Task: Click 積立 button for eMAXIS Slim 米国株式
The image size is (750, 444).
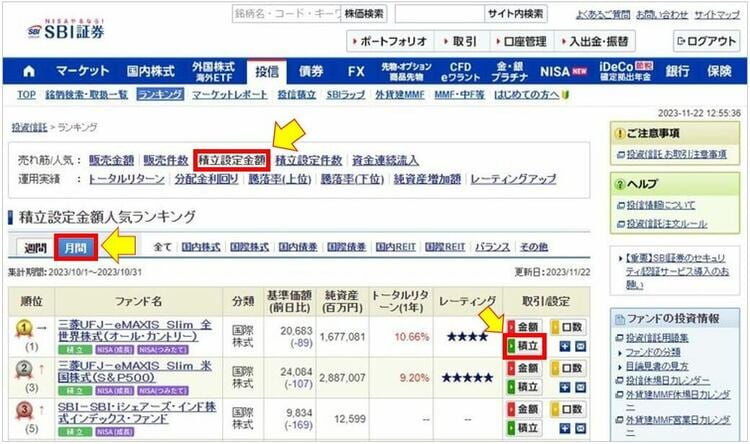Action: (x=524, y=387)
